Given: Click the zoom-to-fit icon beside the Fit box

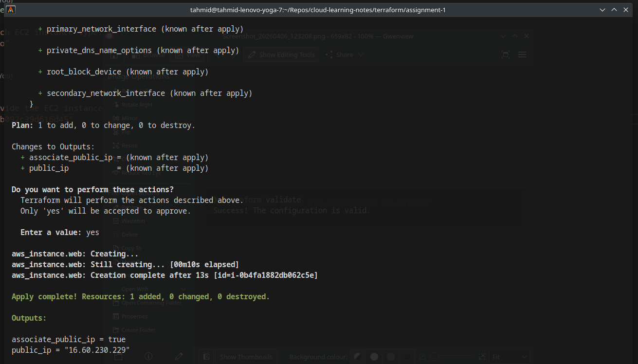Looking at the screenshot, I should (482, 357).
